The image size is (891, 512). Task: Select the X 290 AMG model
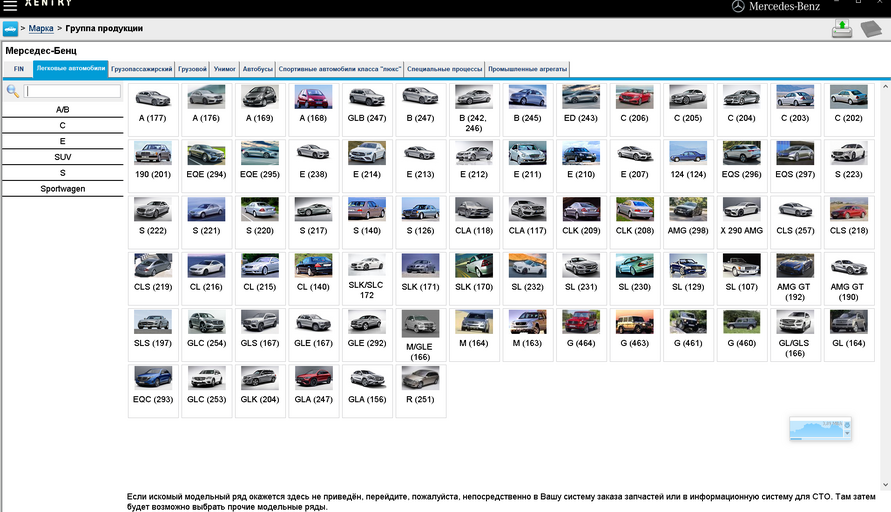click(x=742, y=222)
